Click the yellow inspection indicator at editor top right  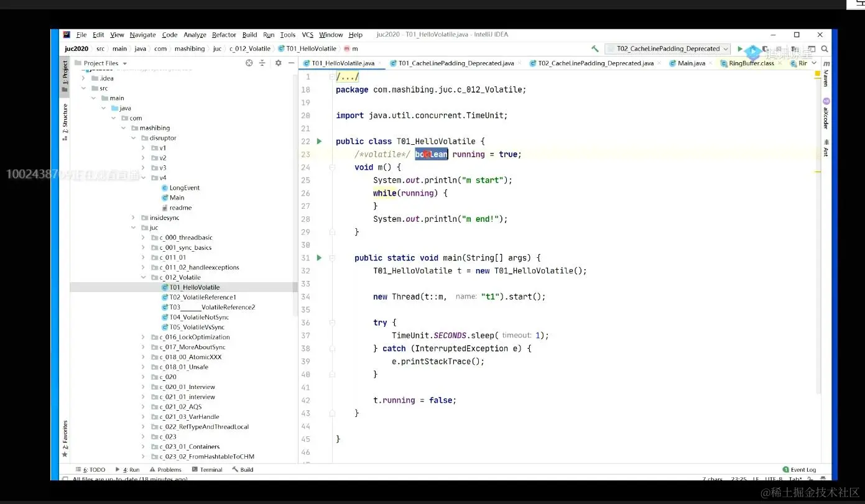tap(818, 73)
